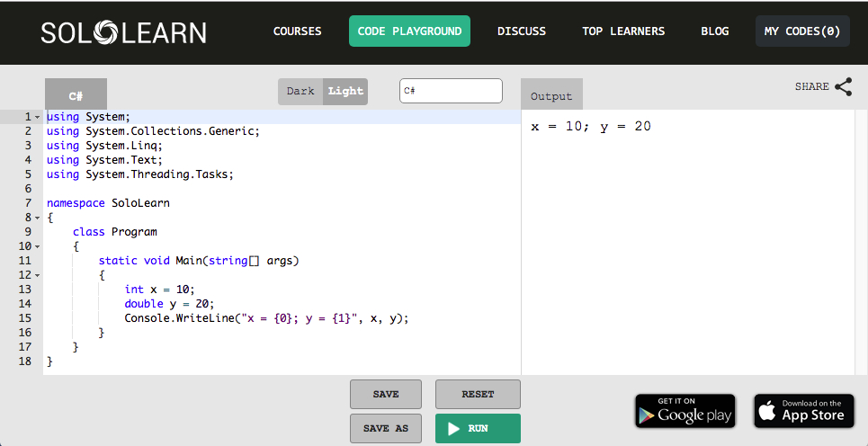Click the Share icon

pos(843,87)
